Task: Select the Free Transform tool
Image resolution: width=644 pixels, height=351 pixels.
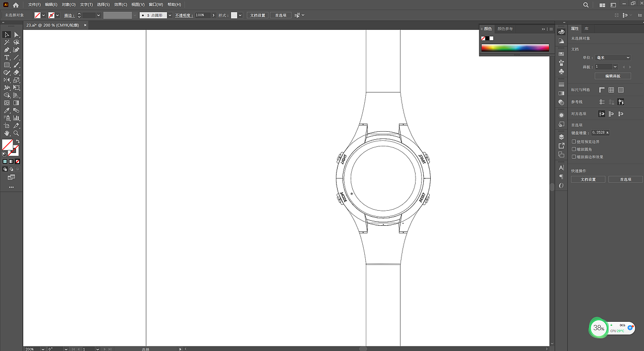Action: click(17, 87)
